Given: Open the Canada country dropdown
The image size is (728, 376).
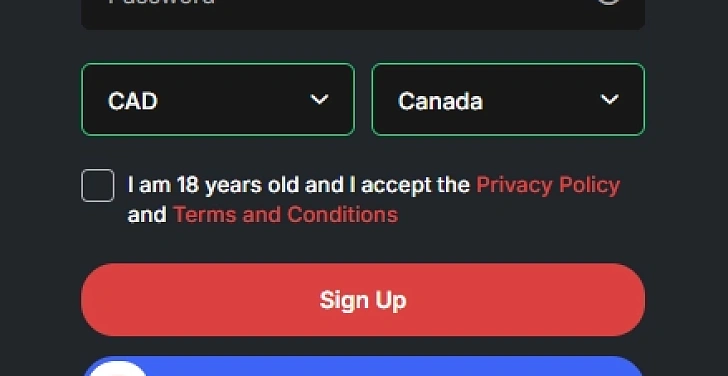Looking at the screenshot, I should tap(508, 99).
